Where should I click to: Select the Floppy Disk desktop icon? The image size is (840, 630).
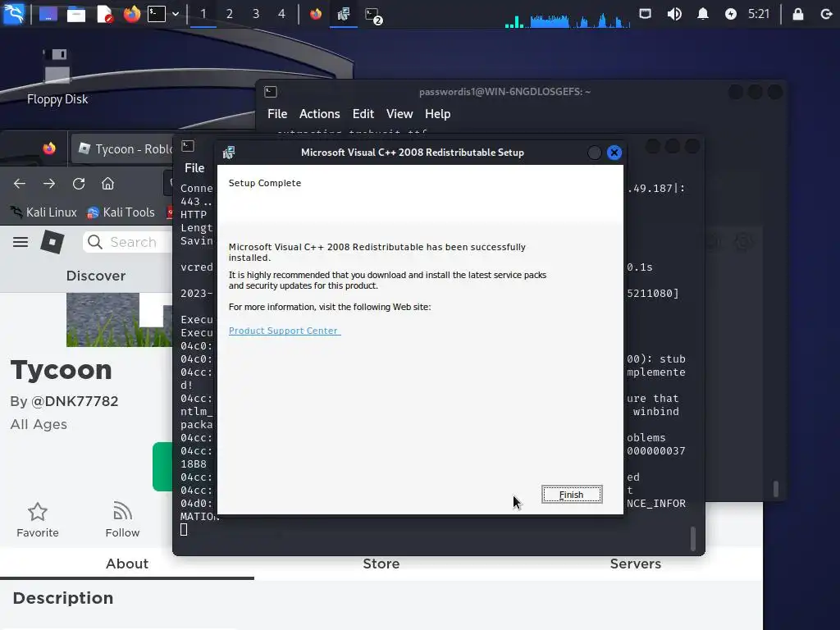[x=57, y=76]
